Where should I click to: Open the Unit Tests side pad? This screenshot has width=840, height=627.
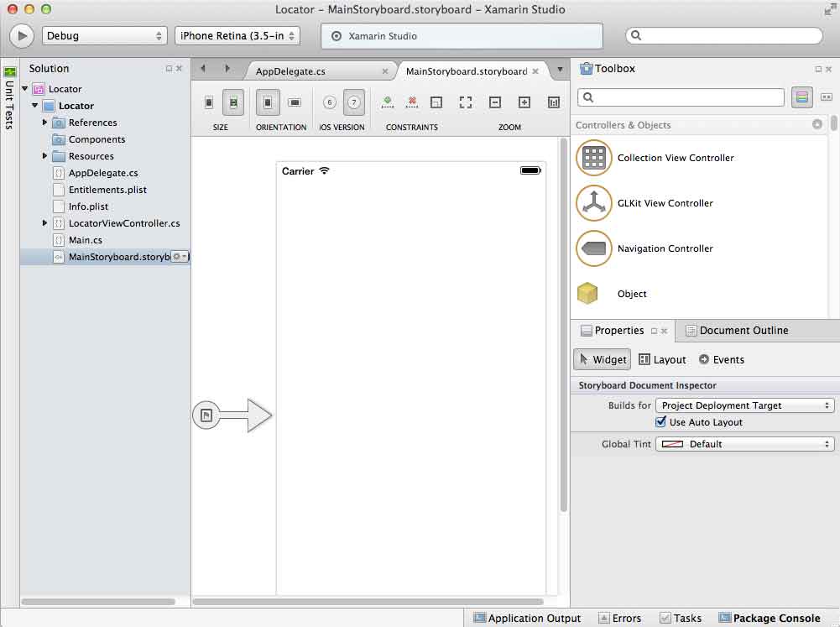[9, 98]
